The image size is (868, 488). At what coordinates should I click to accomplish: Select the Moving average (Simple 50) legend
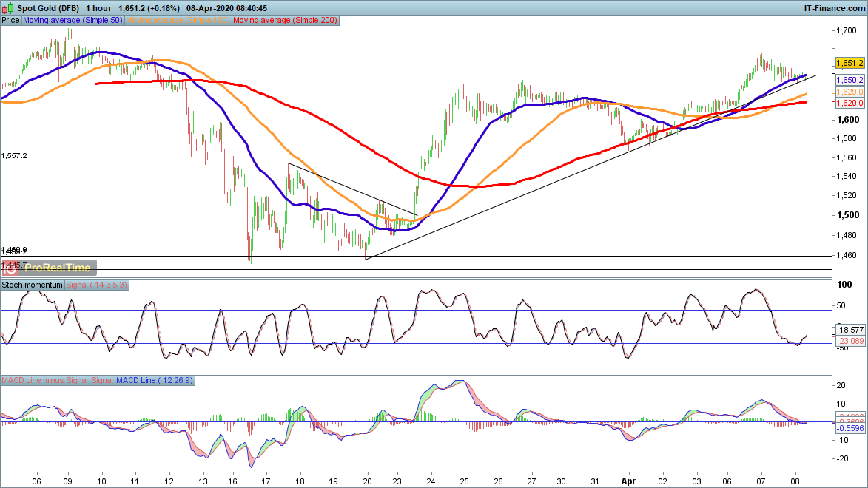(x=73, y=21)
